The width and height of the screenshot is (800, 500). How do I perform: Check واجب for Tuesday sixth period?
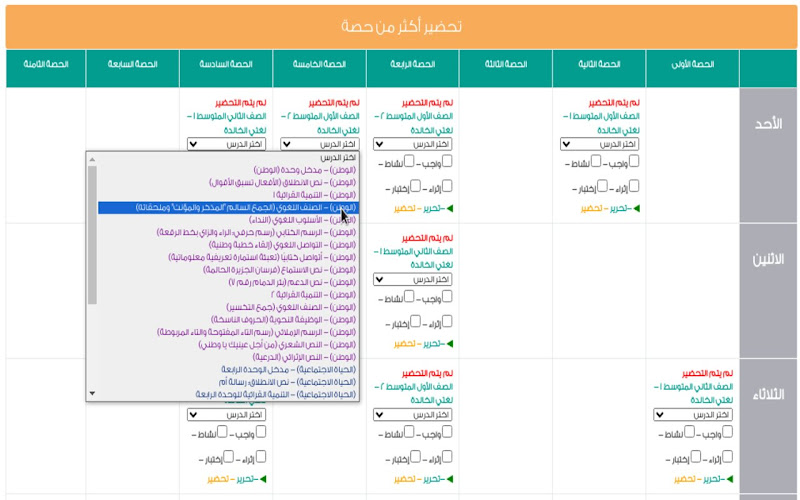point(260,432)
